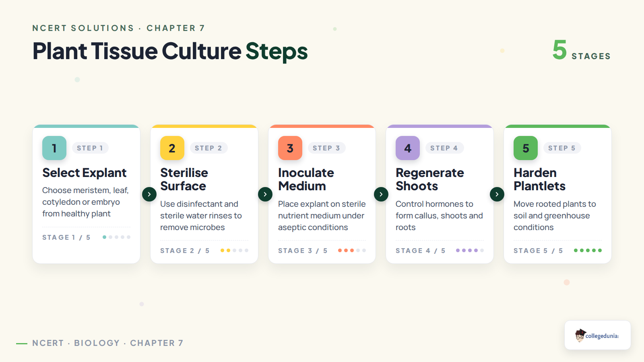Screen dimensions: 644x362
Task: Click the arrow between Inoculate Medium and Regenerate Shoots
Action: (x=381, y=194)
